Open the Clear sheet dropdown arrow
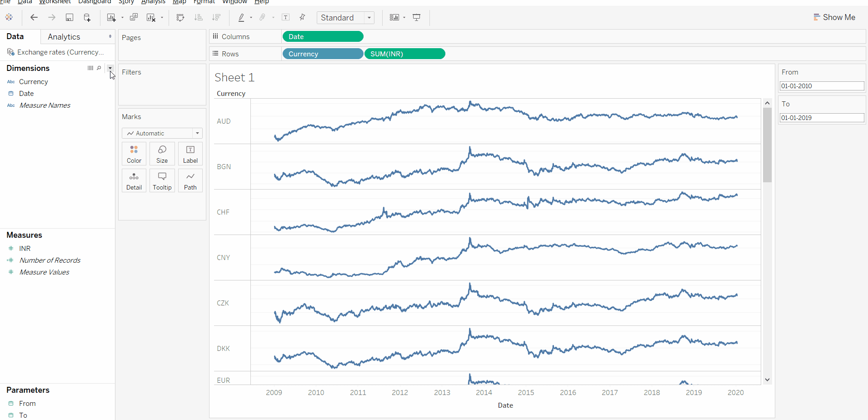868x420 pixels. (162, 18)
